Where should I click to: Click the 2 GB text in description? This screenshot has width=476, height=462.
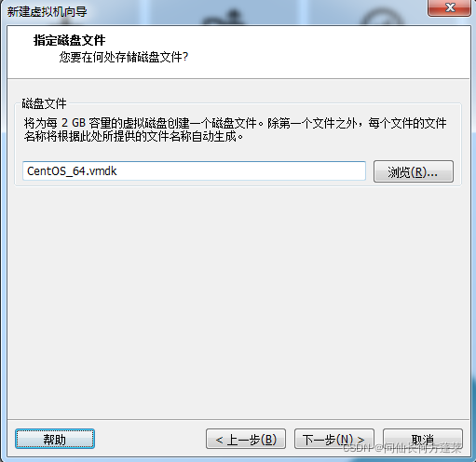[x=74, y=123]
